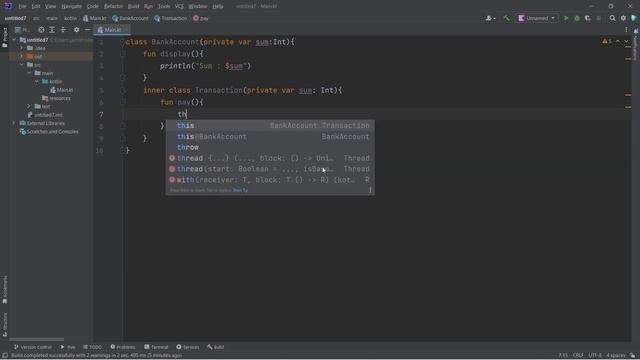The height and width of the screenshot is (360, 640).
Task: Open the File menu
Action: click(22, 6)
